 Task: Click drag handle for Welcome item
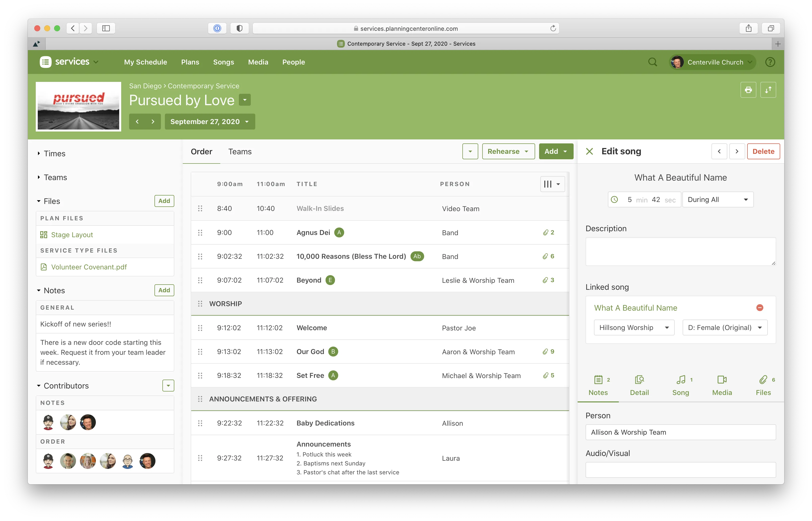coord(200,328)
